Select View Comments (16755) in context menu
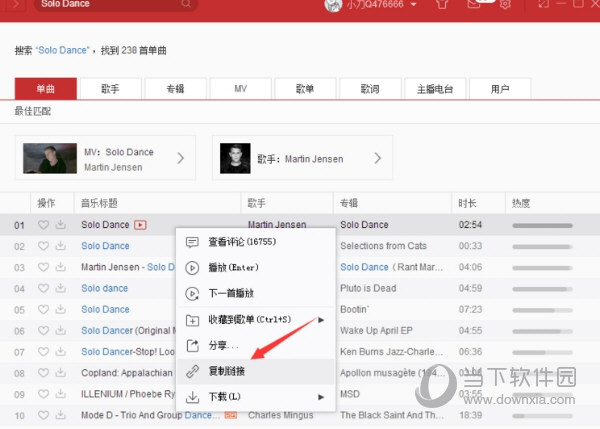 pos(256,242)
